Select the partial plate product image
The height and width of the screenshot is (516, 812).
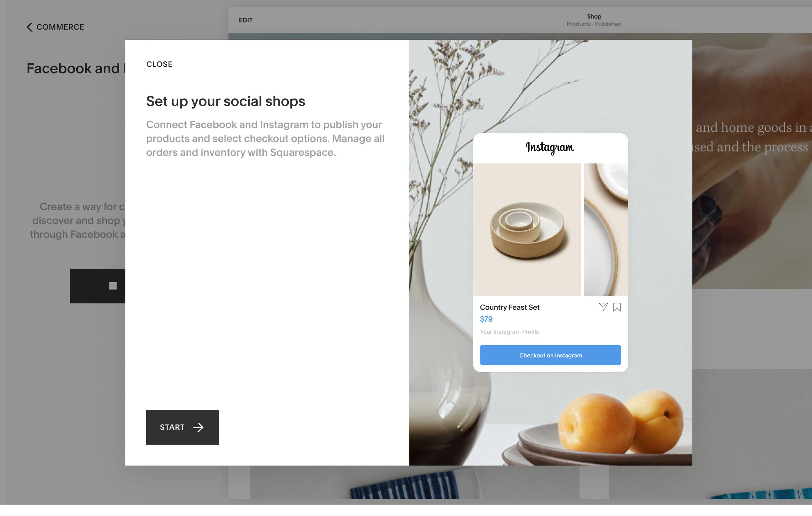pyautogui.click(x=606, y=230)
